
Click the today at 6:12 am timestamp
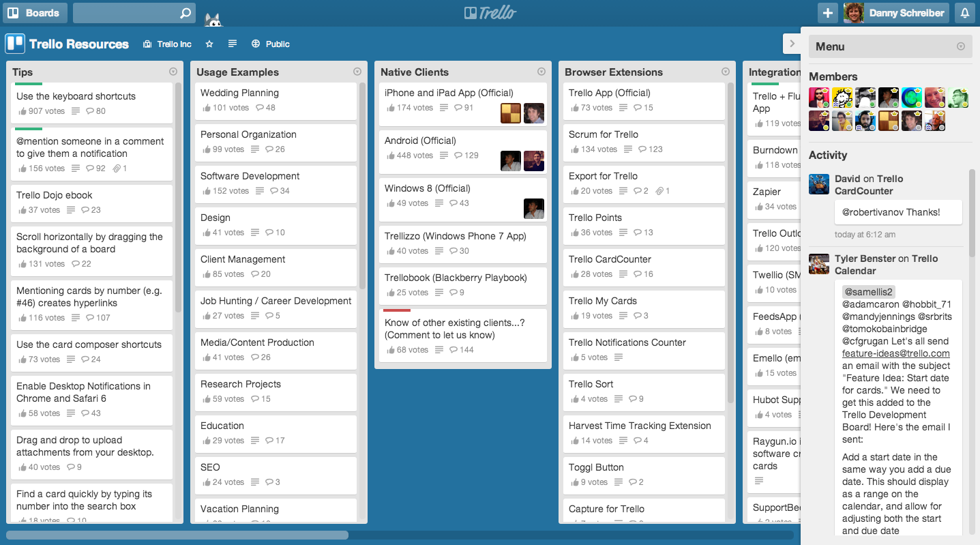(865, 235)
